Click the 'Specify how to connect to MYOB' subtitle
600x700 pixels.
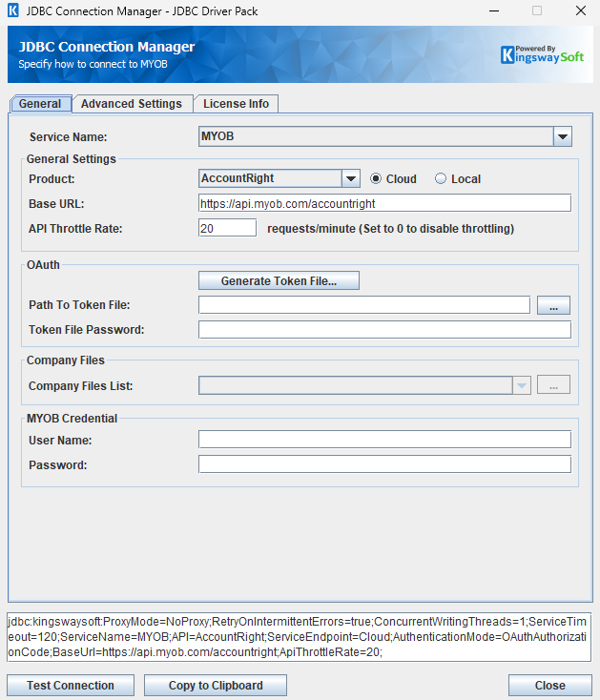point(93,64)
